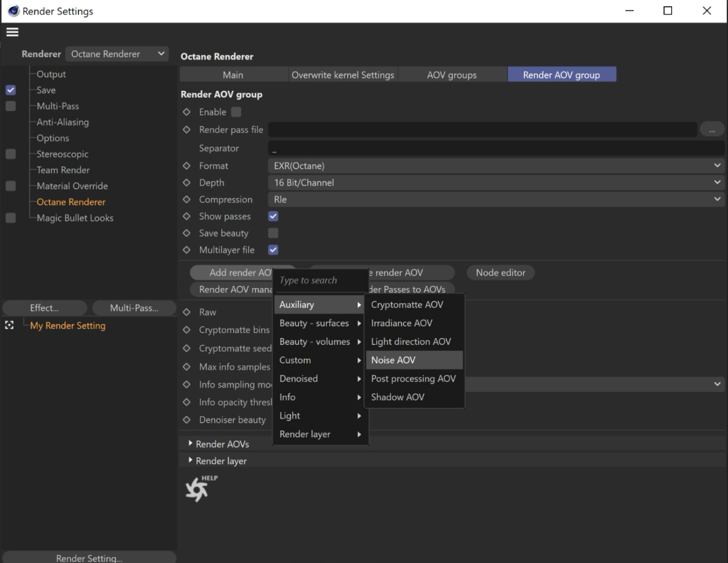Click the keyframe diamond beside Show passes
The height and width of the screenshot is (563, 728).
(x=187, y=216)
